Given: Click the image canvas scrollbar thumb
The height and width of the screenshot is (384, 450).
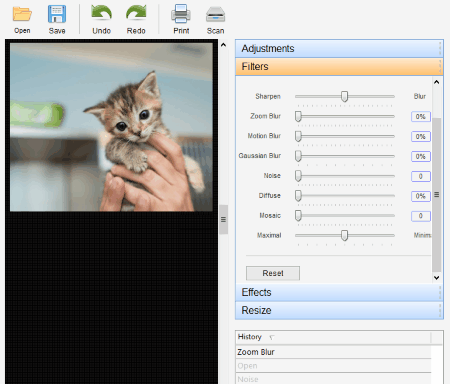Looking at the screenshot, I should (224, 219).
